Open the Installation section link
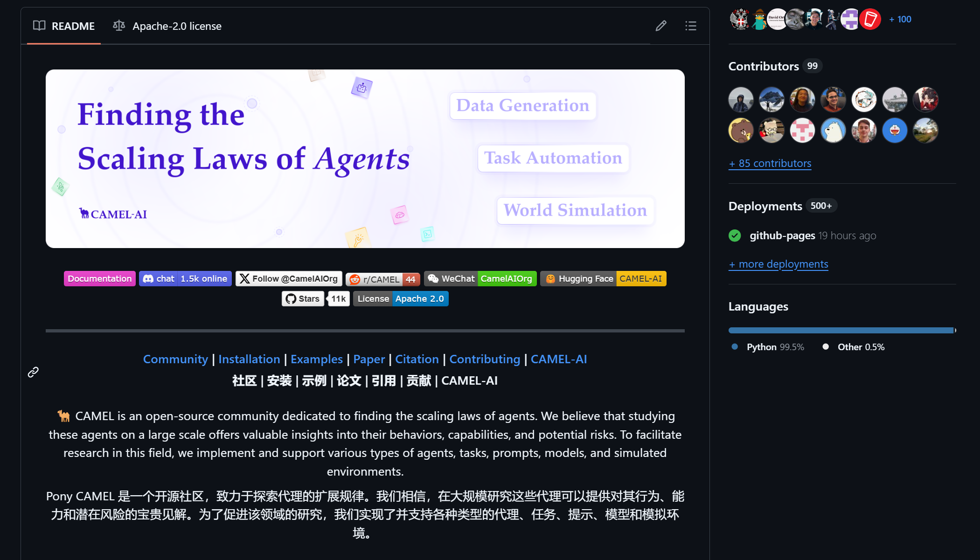The image size is (980, 560). [249, 359]
